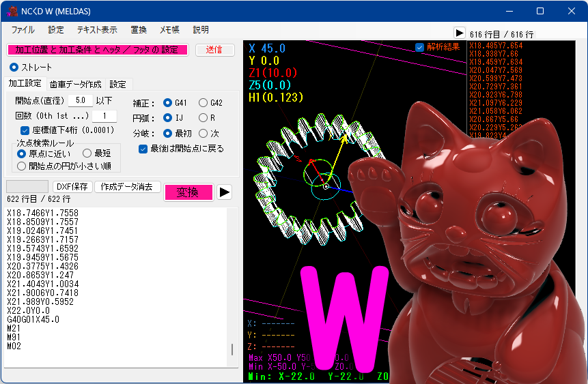Maximize the NC<D W window

(540, 11)
